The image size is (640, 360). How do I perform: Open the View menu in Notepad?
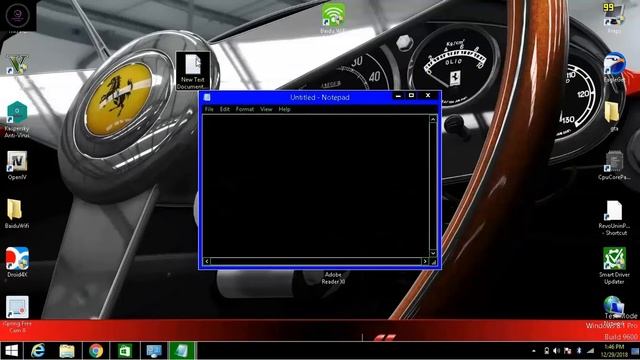pyautogui.click(x=266, y=109)
